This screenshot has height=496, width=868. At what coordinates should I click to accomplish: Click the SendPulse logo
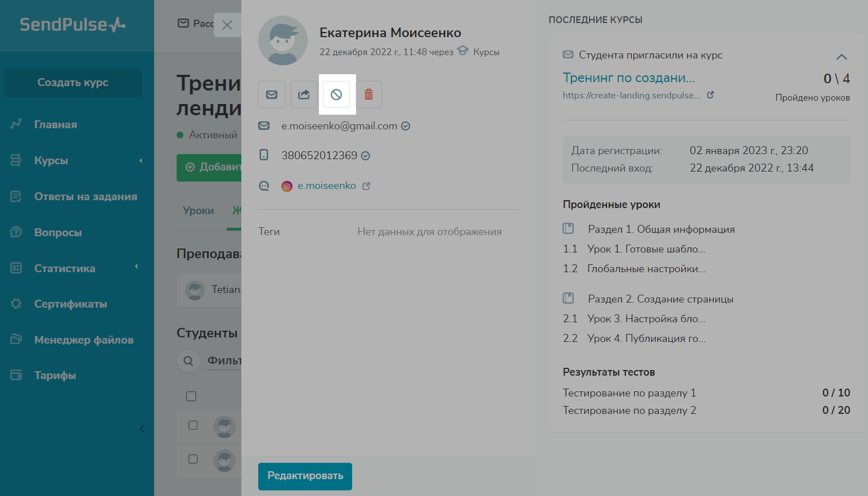pos(73,25)
